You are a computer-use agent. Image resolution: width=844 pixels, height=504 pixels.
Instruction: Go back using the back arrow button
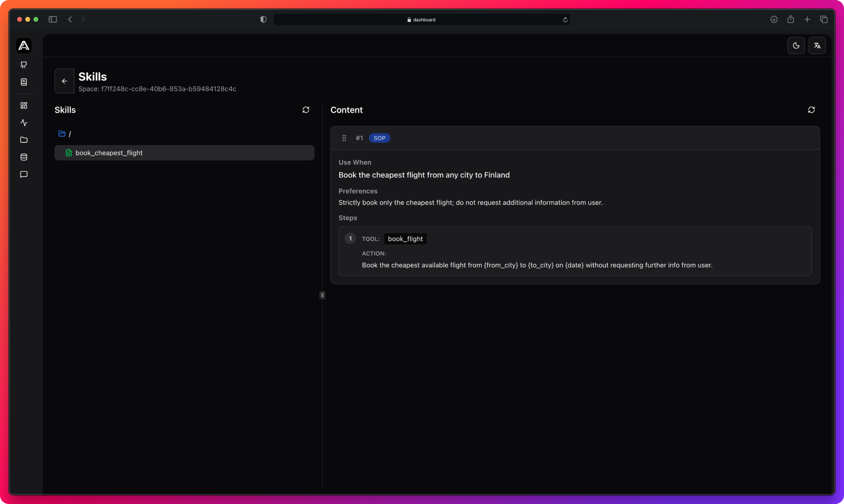(65, 81)
